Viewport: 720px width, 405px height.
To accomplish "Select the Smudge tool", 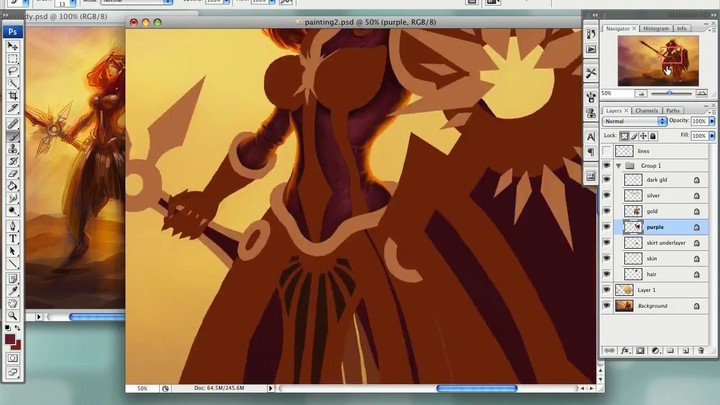I will coord(12,198).
